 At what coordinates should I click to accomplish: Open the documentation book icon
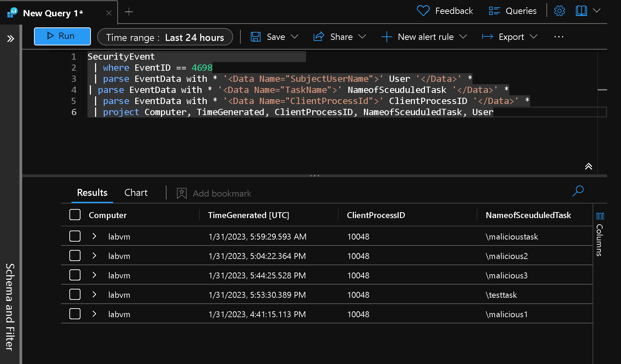point(581,11)
